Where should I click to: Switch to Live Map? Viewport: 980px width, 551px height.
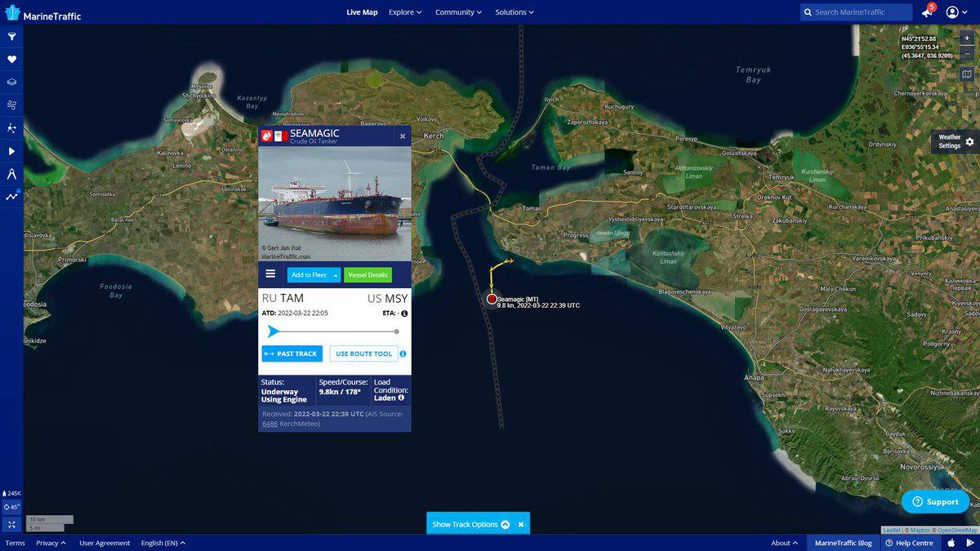pos(362,12)
